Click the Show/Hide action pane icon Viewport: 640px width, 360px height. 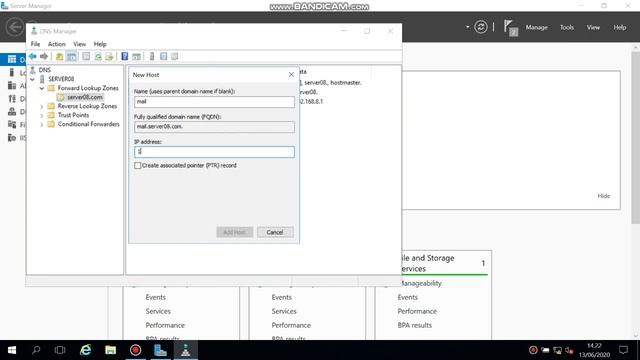coord(136,56)
